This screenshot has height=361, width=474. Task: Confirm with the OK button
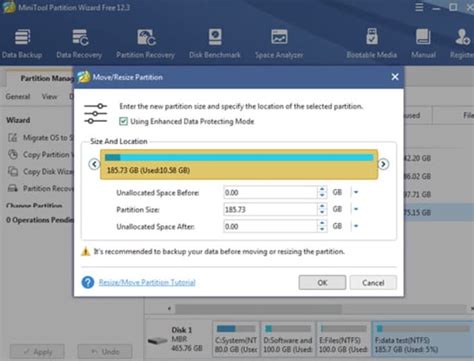pyautogui.click(x=322, y=283)
